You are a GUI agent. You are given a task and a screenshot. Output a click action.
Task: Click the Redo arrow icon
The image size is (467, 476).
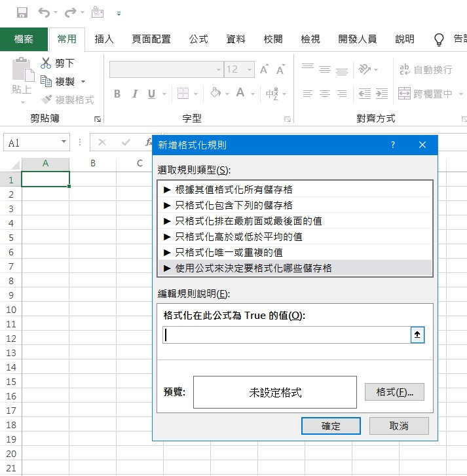click(71, 12)
